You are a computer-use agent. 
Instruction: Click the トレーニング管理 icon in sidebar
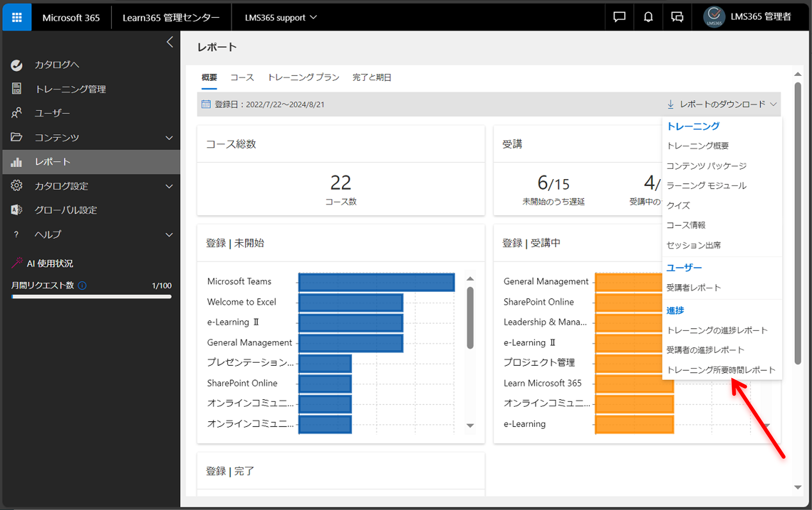16,89
